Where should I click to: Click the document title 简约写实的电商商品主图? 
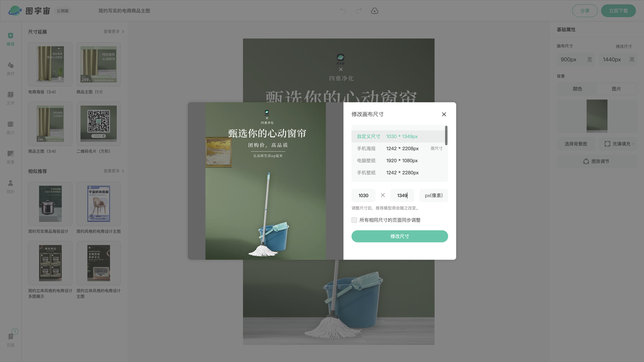pos(124,11)
